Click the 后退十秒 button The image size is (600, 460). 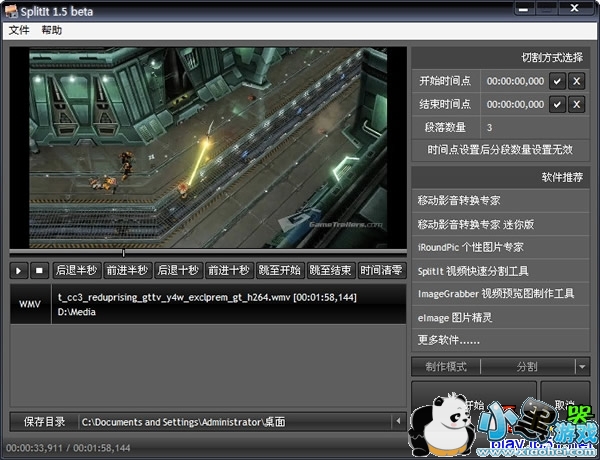178,271
